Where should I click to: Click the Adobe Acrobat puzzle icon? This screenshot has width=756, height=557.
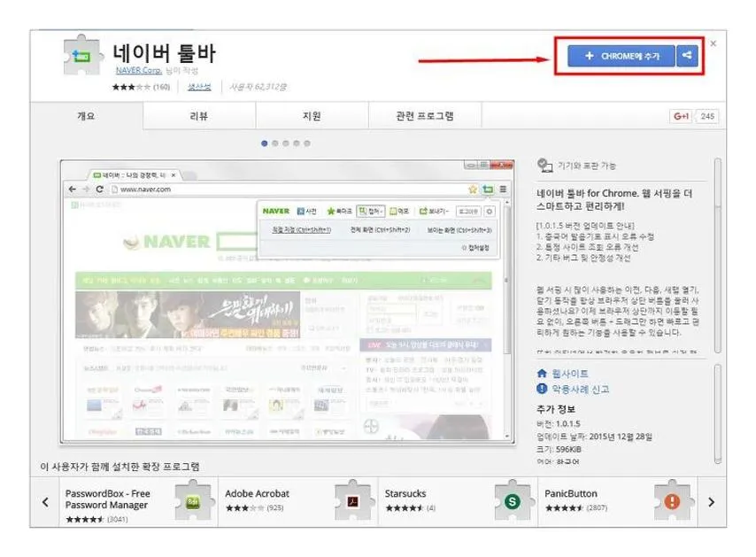click(353, 501)
